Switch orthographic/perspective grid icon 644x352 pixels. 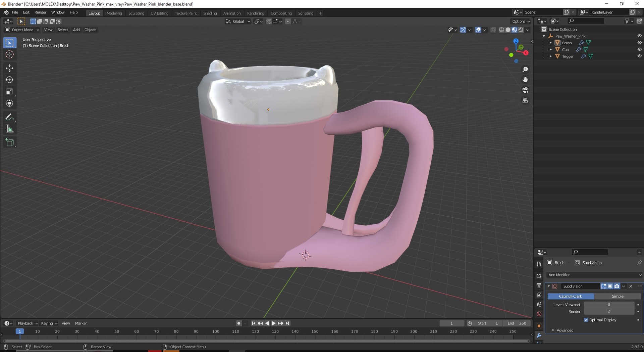[525, 100]
